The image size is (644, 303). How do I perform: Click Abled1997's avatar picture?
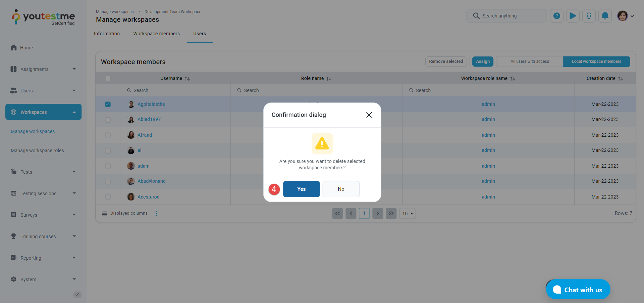tap(131, 119)
